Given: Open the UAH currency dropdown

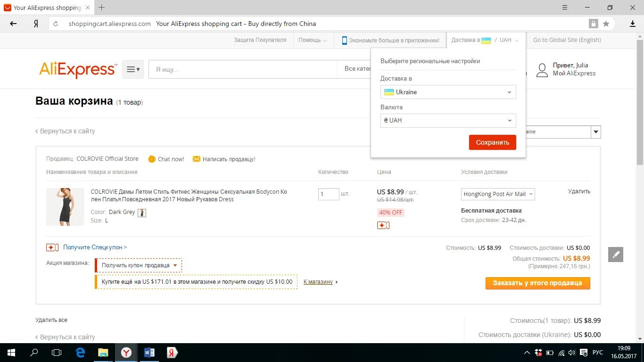Looking at the screenshot, I should (448, 120).
